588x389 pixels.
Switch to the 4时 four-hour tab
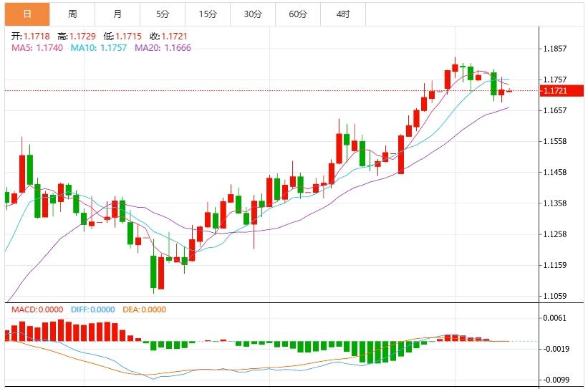point(343,14)
